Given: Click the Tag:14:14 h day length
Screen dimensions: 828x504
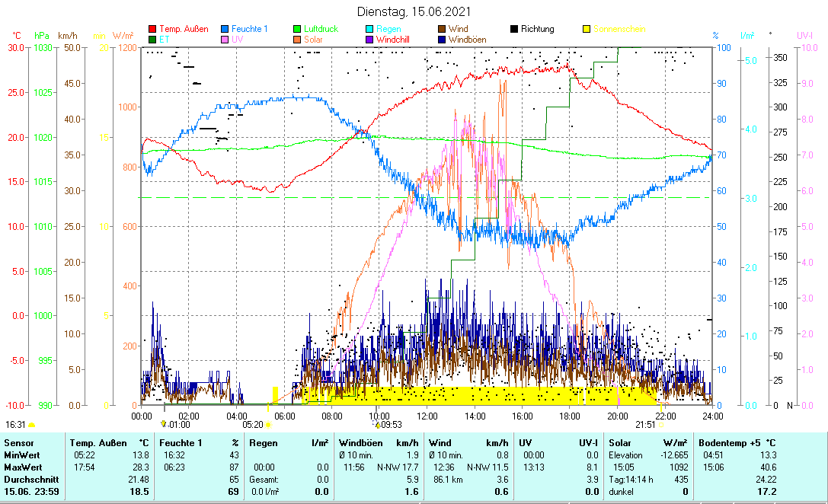Looking at the screenshot, I should coord(631,480).
